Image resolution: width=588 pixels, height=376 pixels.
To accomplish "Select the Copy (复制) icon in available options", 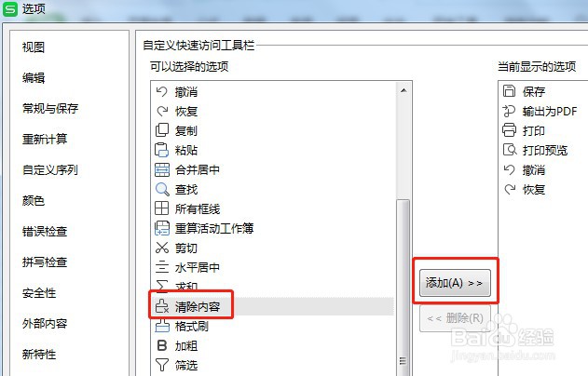I will point(162,130).
